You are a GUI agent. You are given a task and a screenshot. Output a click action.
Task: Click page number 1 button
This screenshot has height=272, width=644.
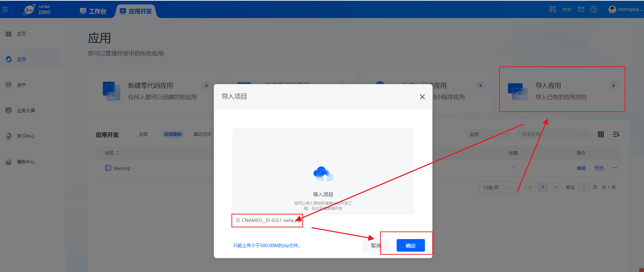pos(543,187)
